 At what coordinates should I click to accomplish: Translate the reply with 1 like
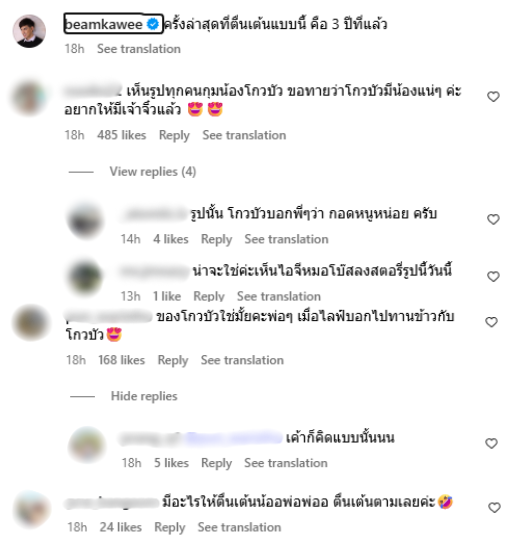coord(279,296)
